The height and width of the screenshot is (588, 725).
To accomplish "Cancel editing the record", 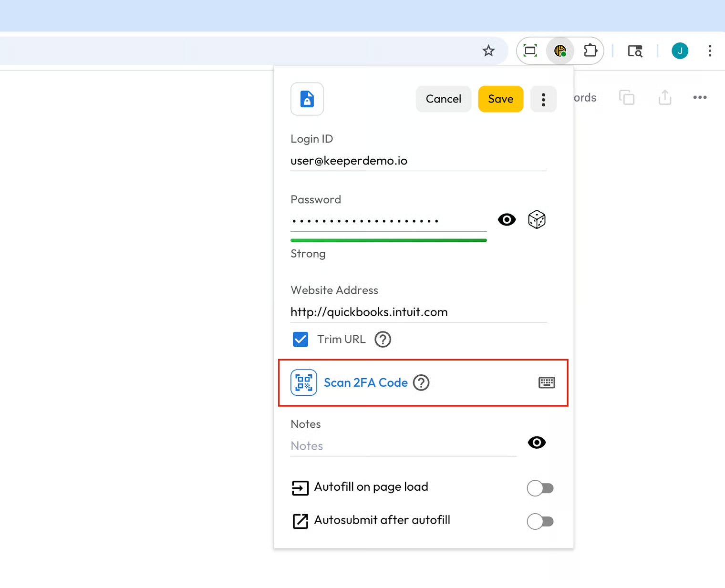I will point(443,99).
